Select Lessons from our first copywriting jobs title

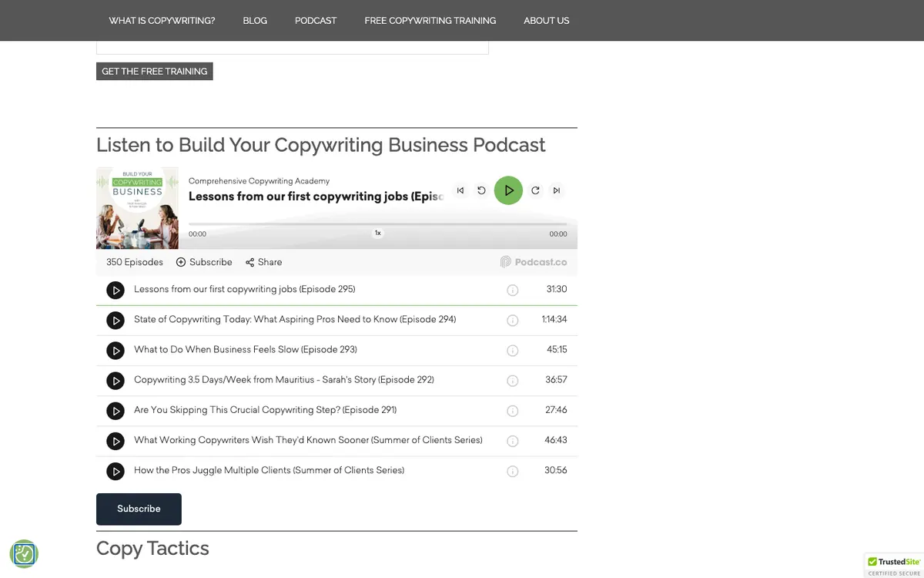coord(244,289)
